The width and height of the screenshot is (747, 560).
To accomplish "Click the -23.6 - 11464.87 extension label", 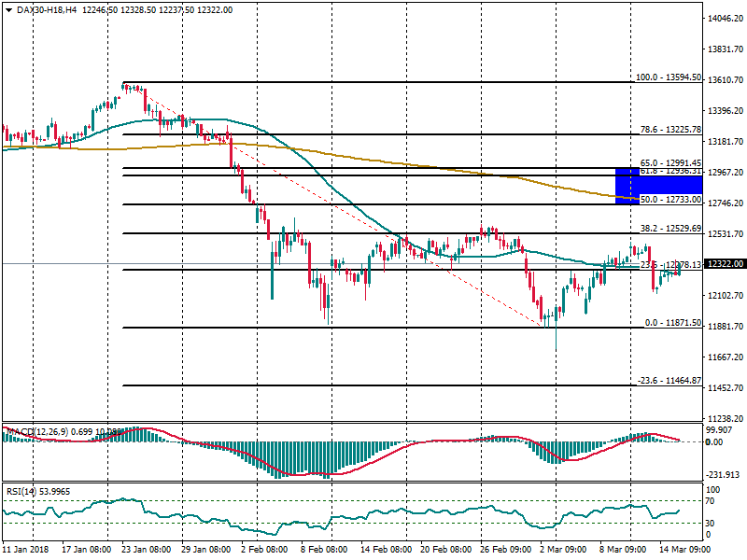I will [x=669, y=381].
